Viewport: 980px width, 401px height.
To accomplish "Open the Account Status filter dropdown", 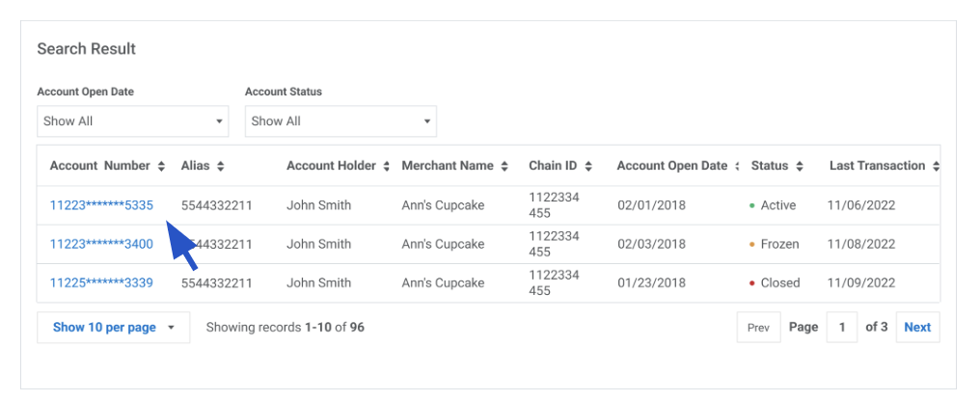I will pyautogui.click(x=340, y=121).
